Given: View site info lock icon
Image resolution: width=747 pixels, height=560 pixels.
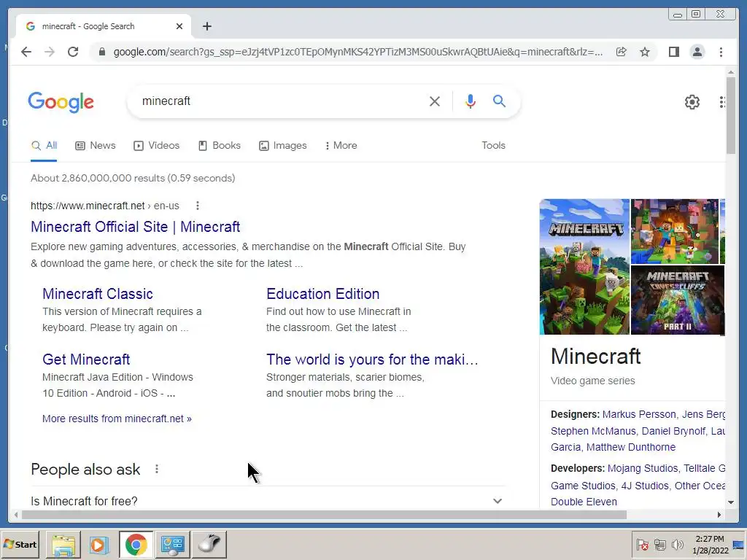Looking at the screenshot, I should [102, 52].
